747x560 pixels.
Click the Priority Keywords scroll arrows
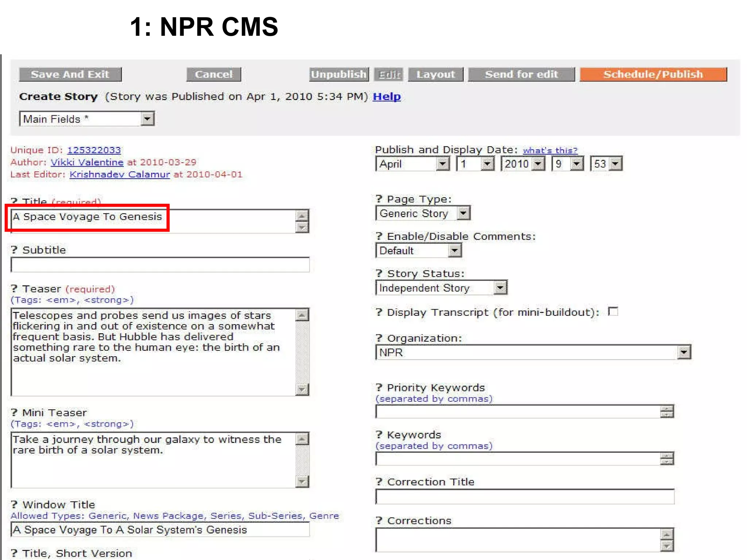(667, 412)
